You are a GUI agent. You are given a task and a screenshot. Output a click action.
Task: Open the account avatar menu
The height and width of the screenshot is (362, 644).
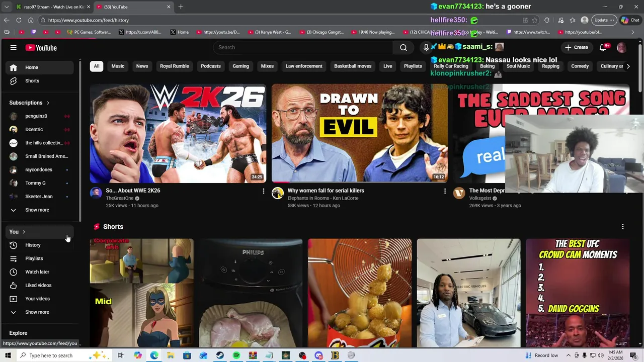[621, 47]
